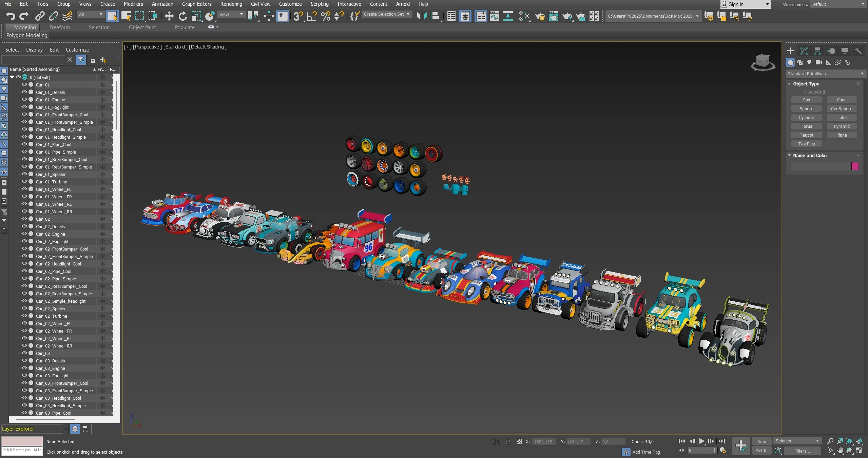This screenshot has width=868, height=458.
Task: Switch to Lights category in Create panel
Action: click(x=809, y=62)
